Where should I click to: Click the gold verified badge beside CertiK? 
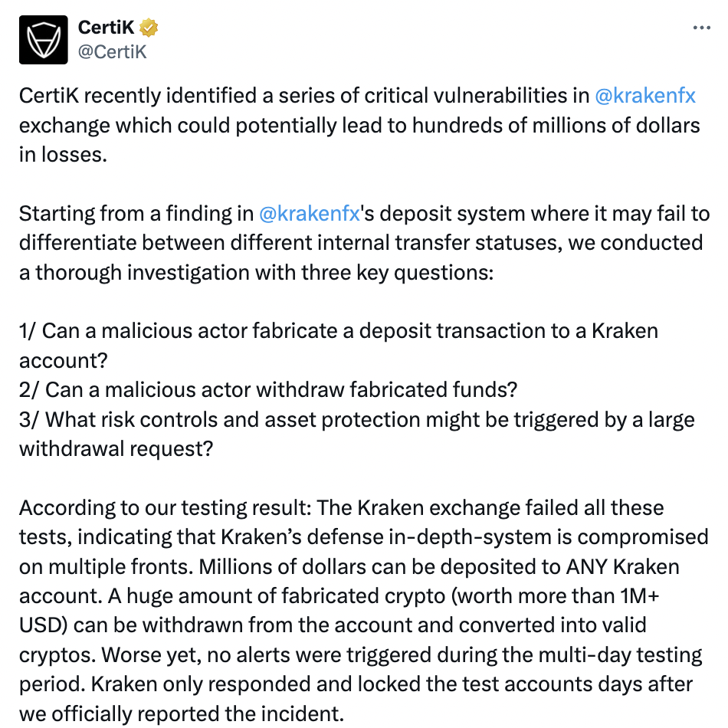coord(149,28)
